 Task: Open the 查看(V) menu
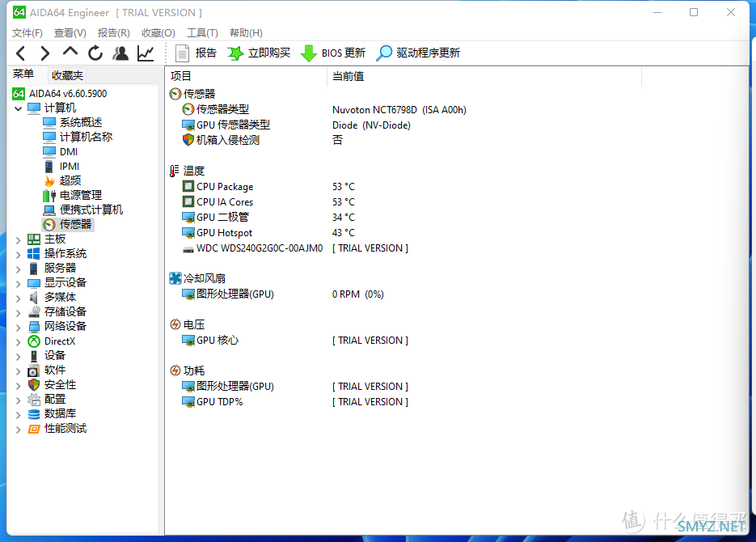[70, 33]
